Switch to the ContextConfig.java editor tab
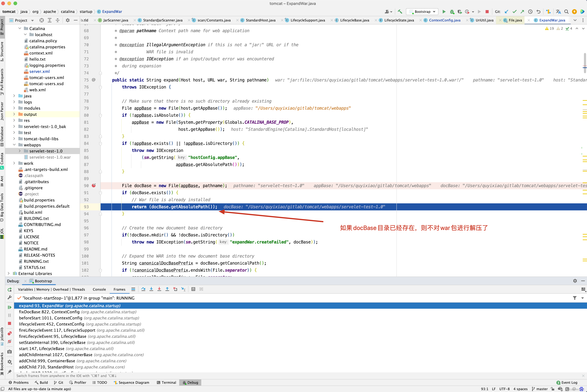Image resolution: width=587 pixels, height=392 pixels. pyautogui.click(x=444, y=20)
